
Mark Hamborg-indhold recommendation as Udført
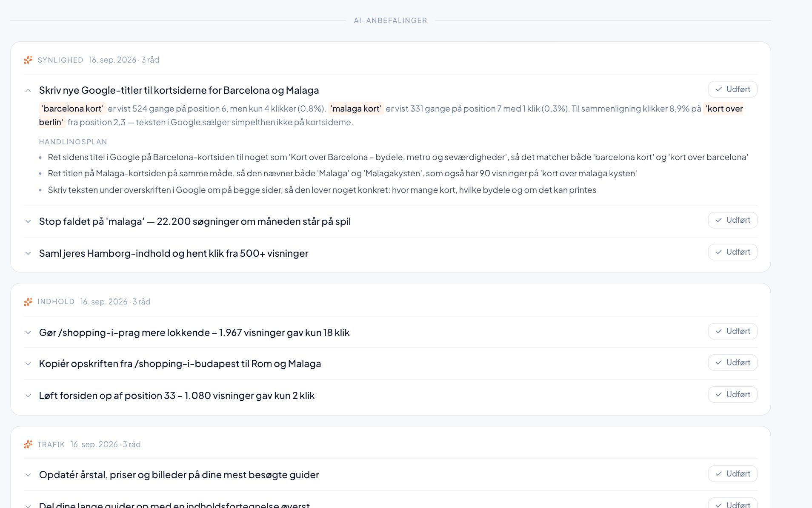(x=732, y=252)
